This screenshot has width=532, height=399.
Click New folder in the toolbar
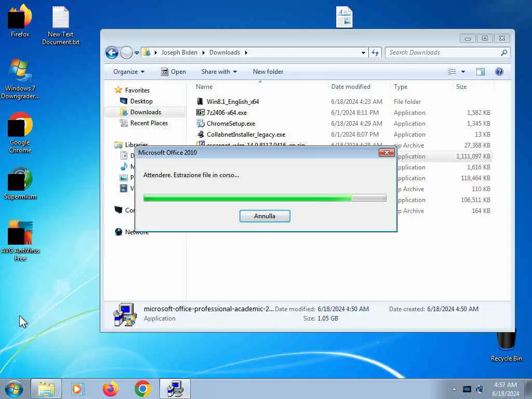[x=268, y=72]
